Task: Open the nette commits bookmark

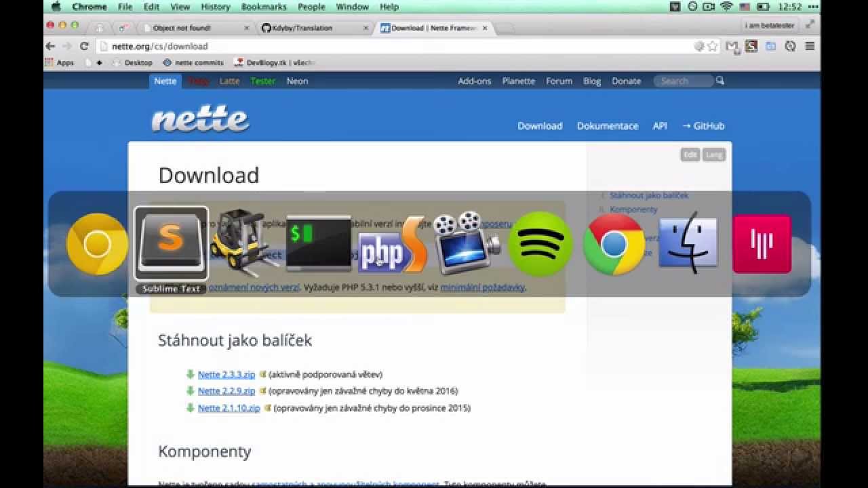Action: click(x=193, y=62)
